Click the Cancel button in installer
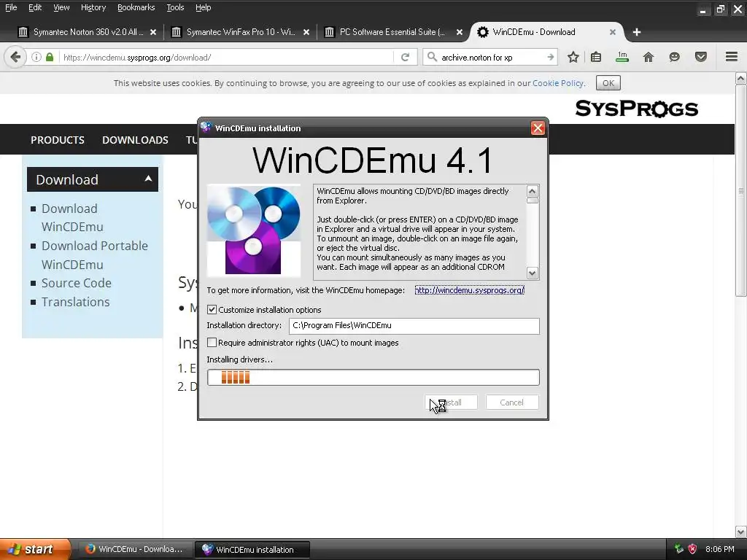The height and width of the screenshot is (560, 747). click(x=512, y=402)
